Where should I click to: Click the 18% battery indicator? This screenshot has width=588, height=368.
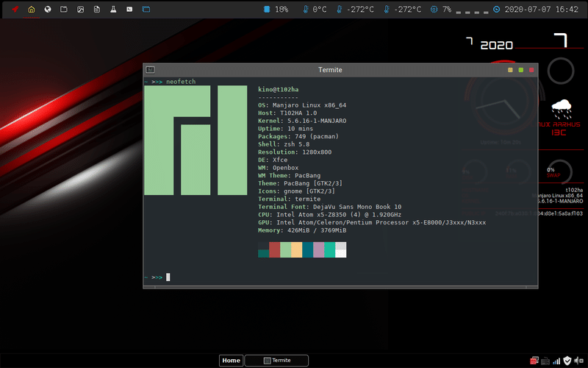click(276, 10)
